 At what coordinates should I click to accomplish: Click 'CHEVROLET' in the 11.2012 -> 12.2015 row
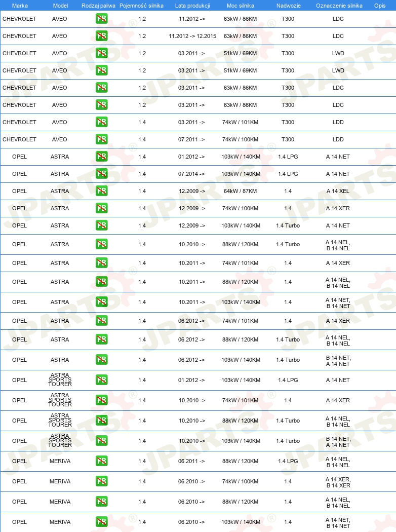pyautogui.click(x=19, y=36)
